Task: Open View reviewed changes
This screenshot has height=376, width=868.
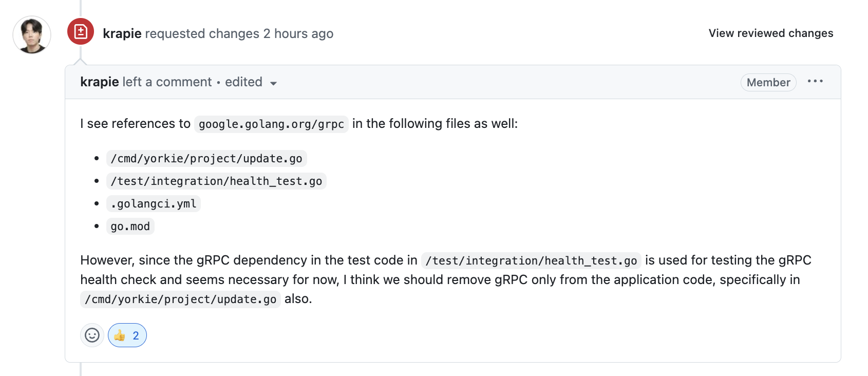Action: (x=770, y=33)
